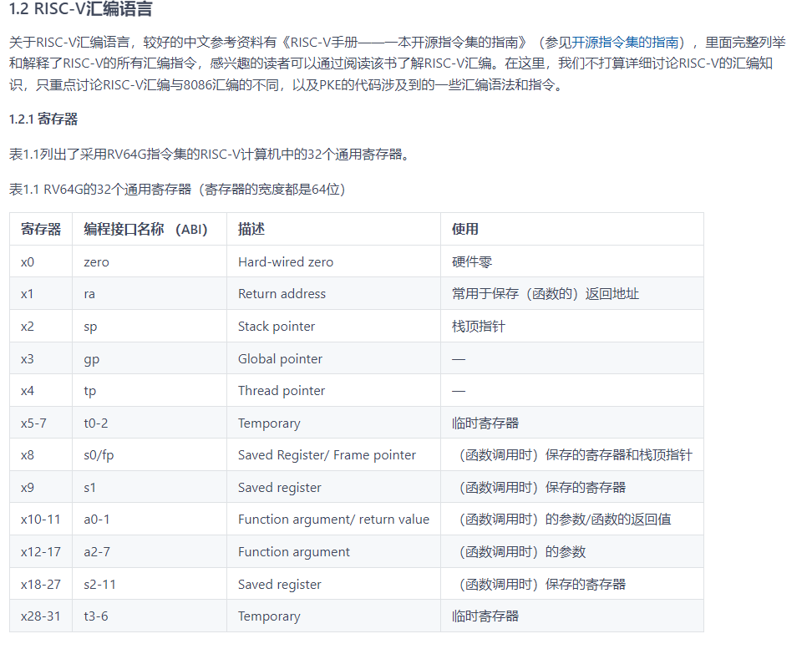Click the sp ABI name cell

coord(150,327)
